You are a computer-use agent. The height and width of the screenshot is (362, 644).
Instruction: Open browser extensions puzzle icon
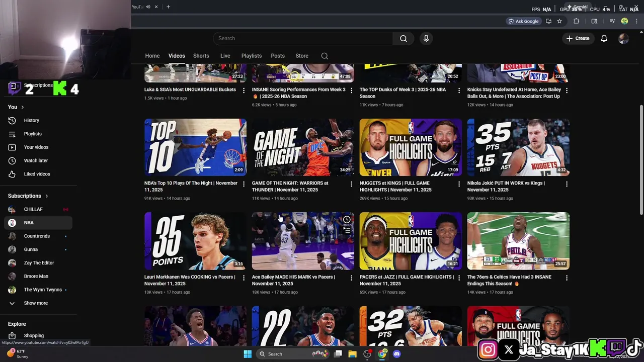click(576, 21)
